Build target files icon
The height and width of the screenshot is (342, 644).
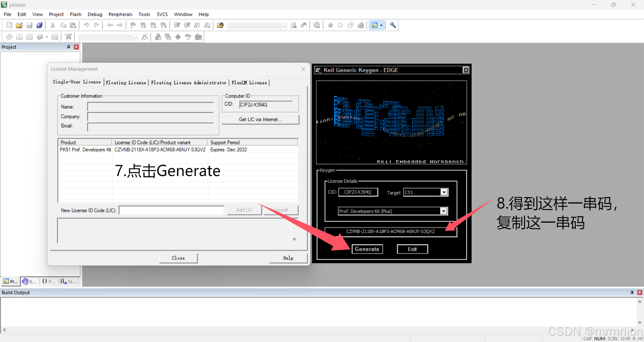19,37
